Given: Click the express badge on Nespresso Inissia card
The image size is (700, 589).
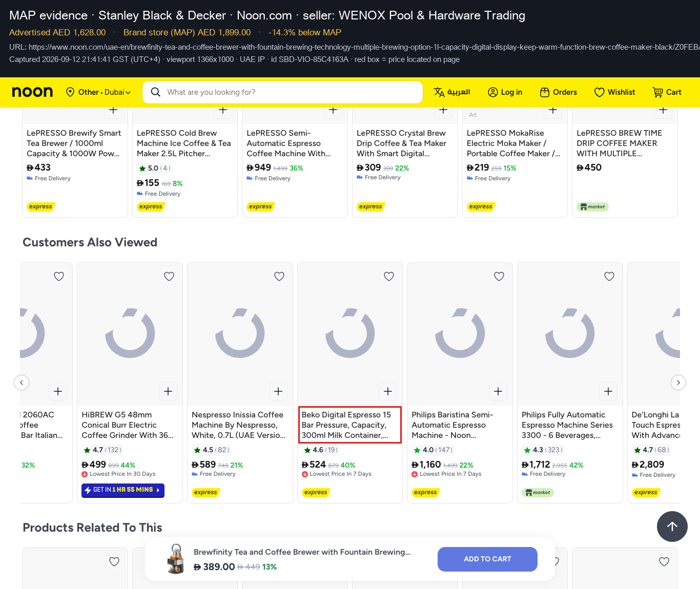Looking at the screenshot, I should tap(205, 493).
